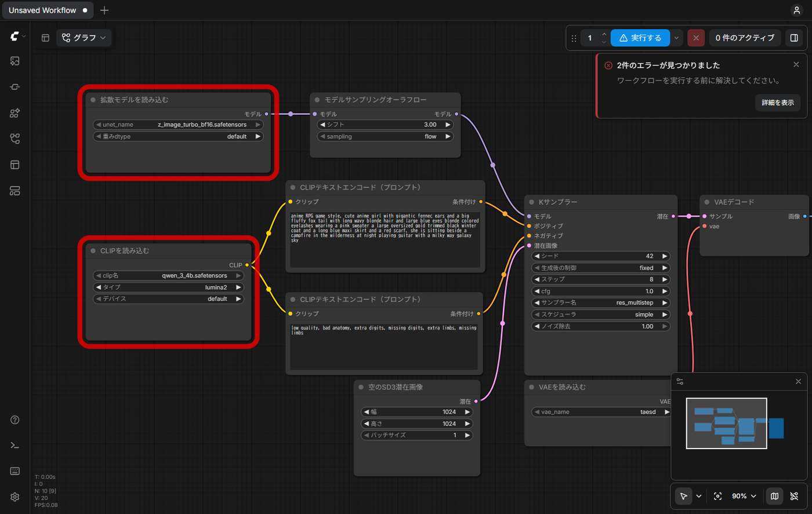Toggle the console terminal icon

[x=15, y=446]
